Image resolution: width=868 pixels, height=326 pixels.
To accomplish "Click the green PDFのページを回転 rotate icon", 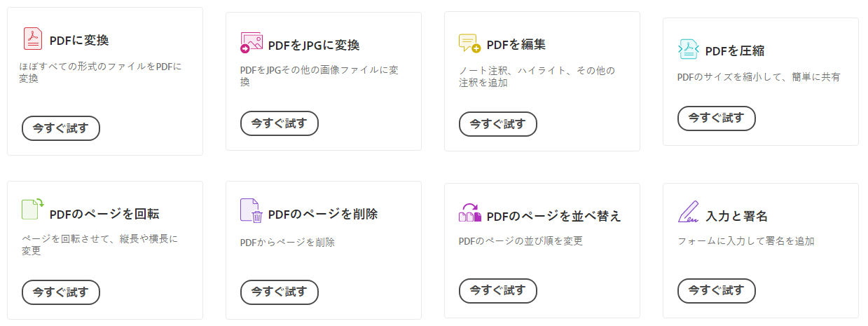I will pyautogui.click(x=33, y=209).
